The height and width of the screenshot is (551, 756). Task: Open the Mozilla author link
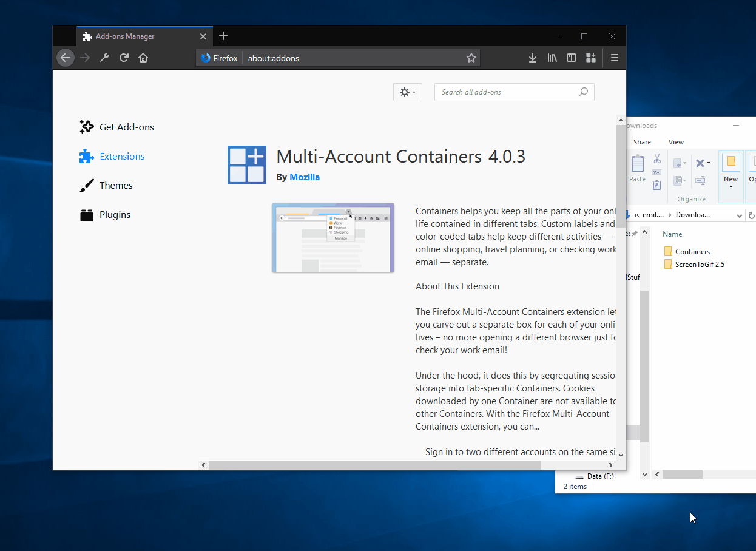304,177
